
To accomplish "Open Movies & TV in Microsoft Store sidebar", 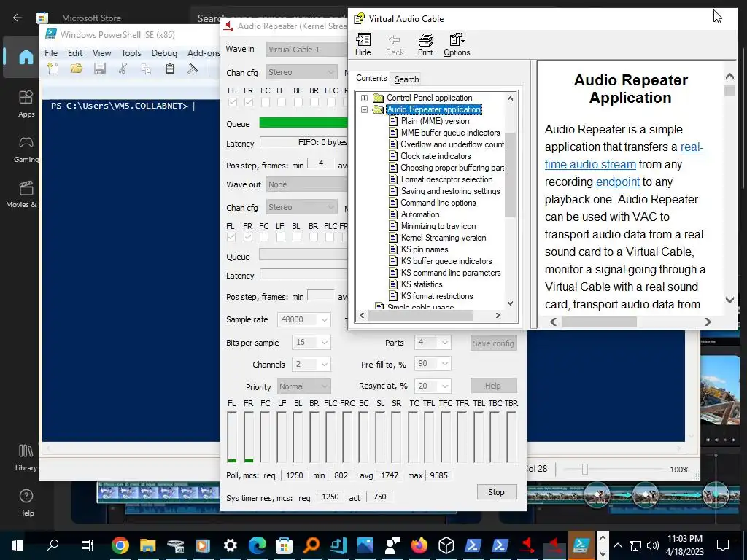I will pyautogui.click(x=21, y=194).
